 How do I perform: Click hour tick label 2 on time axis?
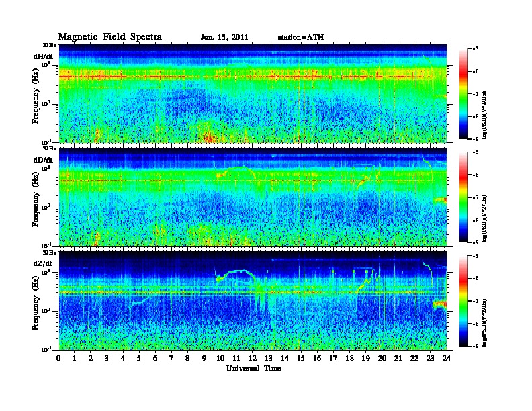click(91, 358)
